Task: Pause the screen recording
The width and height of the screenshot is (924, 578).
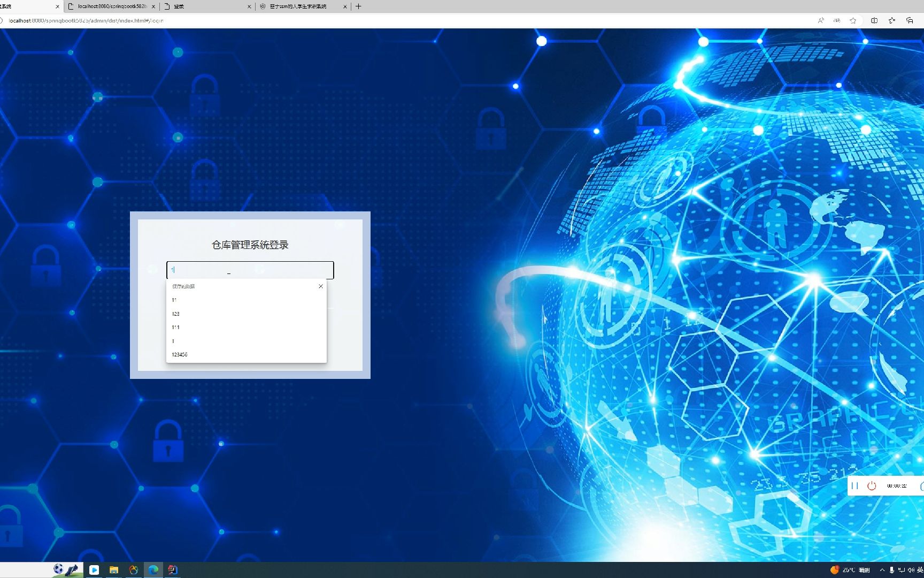Action: 854,486
